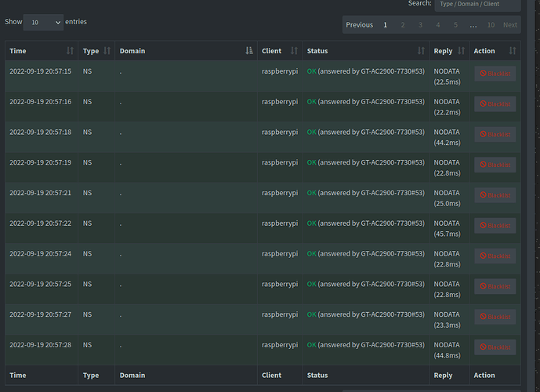540x392 pixels.
Task: Sort the Status column via its icon
Action: [421, 51]
